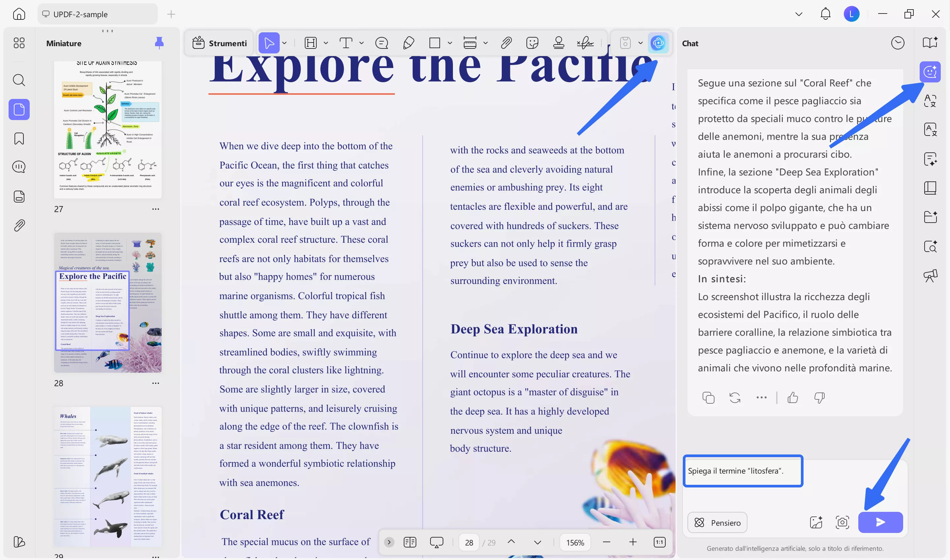The image size is (950, 560).
Task: Open the Translate panel in the right sidebar
Action: pyautogui.click(x=931, y=129)
